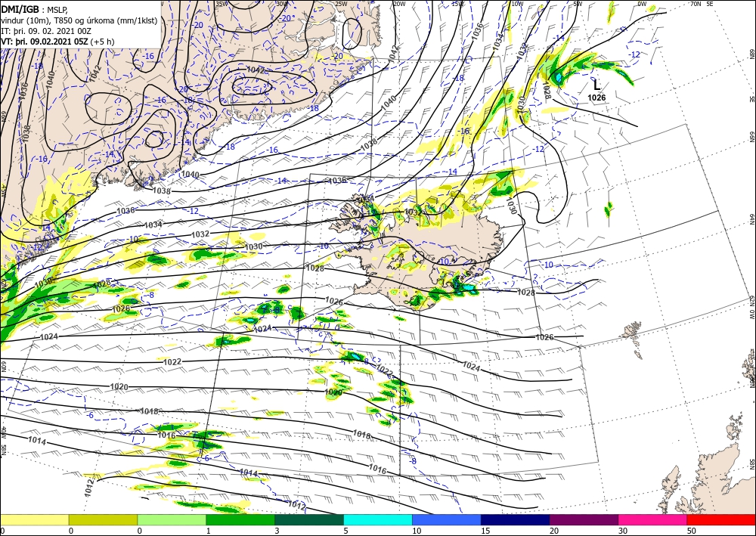Click the '62N 0W' edge label
Viewport: 756px width, 536px height.
(751, 308)
